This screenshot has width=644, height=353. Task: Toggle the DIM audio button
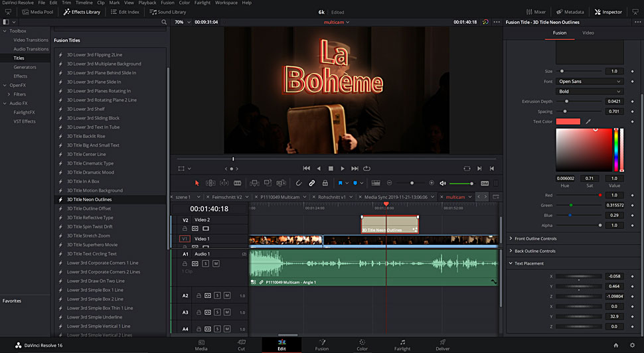point(485,184)
